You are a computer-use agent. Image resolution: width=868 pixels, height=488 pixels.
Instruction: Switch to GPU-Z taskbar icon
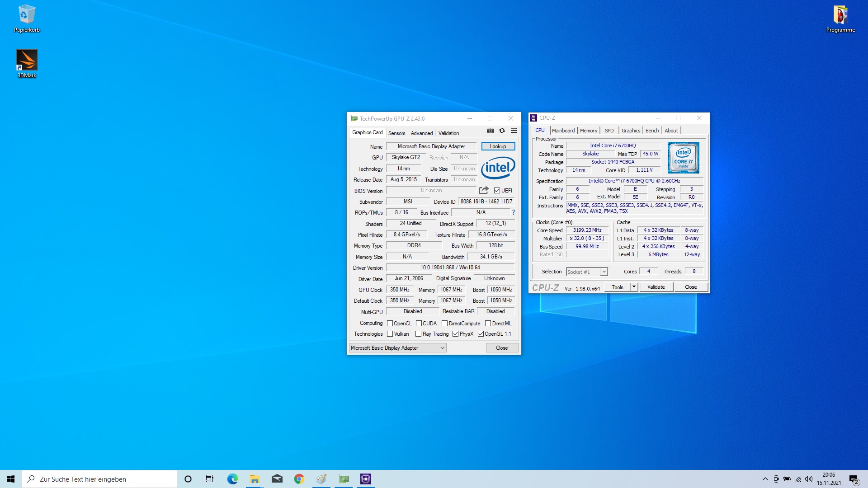click(344, 479)
